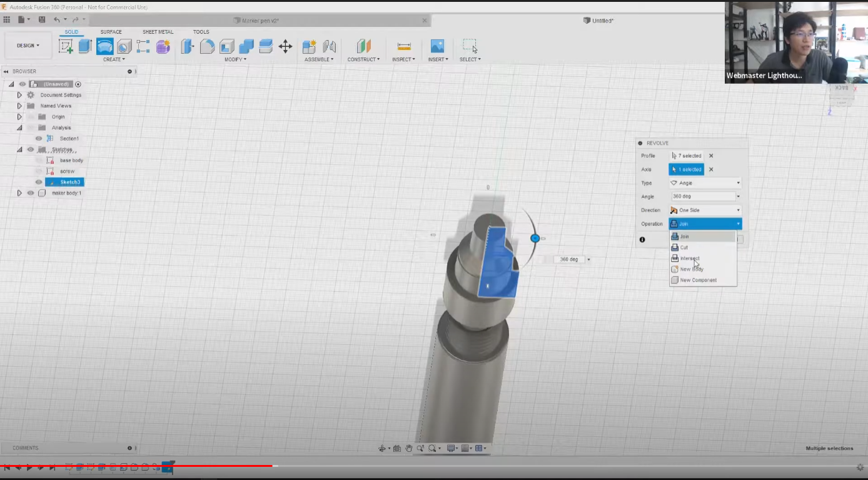Select the Move/Copy cross-arrows tool
This screenshot has width=868, height=480.
pyautogui.click(x=285, y=46)
